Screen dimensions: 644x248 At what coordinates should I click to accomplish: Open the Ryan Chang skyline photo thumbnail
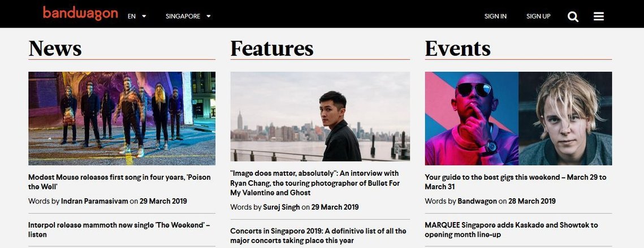[320, 116]
